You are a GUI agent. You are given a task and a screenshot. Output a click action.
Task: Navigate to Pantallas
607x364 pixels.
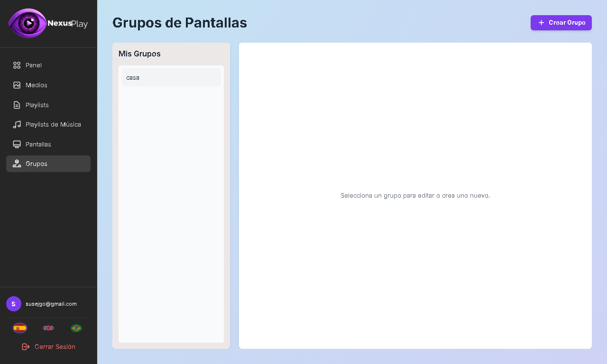48,144
